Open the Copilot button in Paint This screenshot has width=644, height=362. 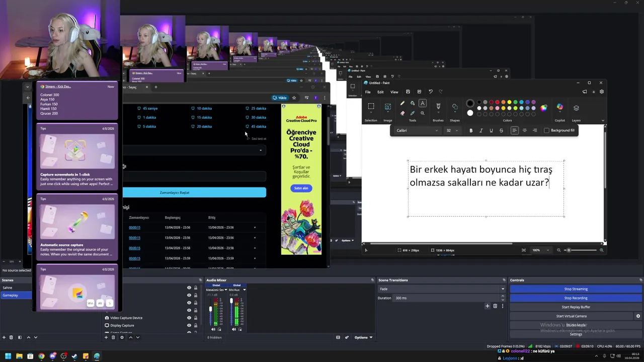click(x=559, y=107)
